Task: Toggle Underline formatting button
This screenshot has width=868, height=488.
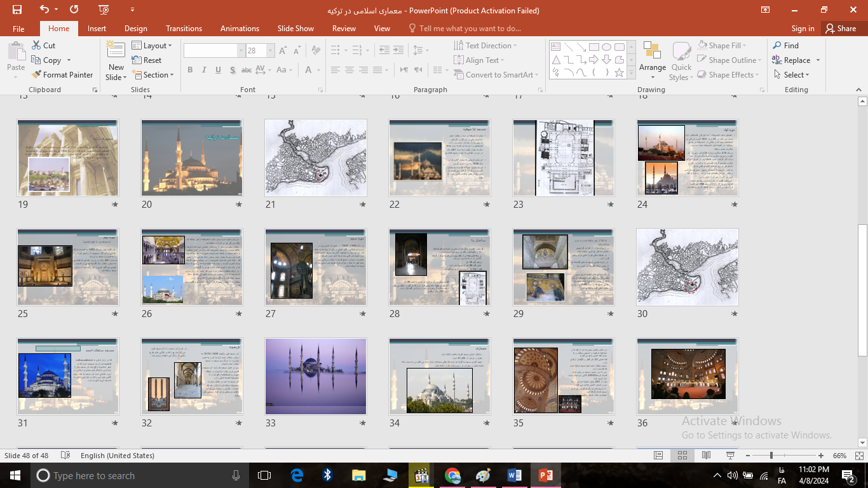Action: pos(218,70)
